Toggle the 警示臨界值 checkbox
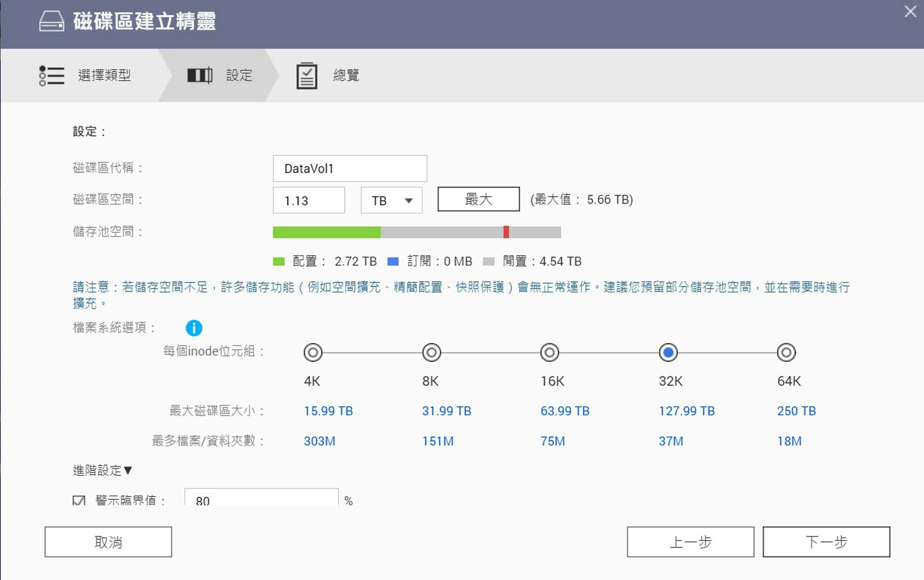Image resolution: width=924 pixels, height=580 pixels. click(79, 500)
